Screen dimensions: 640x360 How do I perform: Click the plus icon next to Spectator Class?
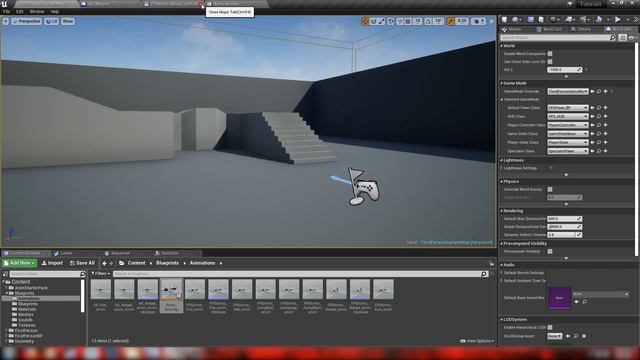click(x=605, y=151)
